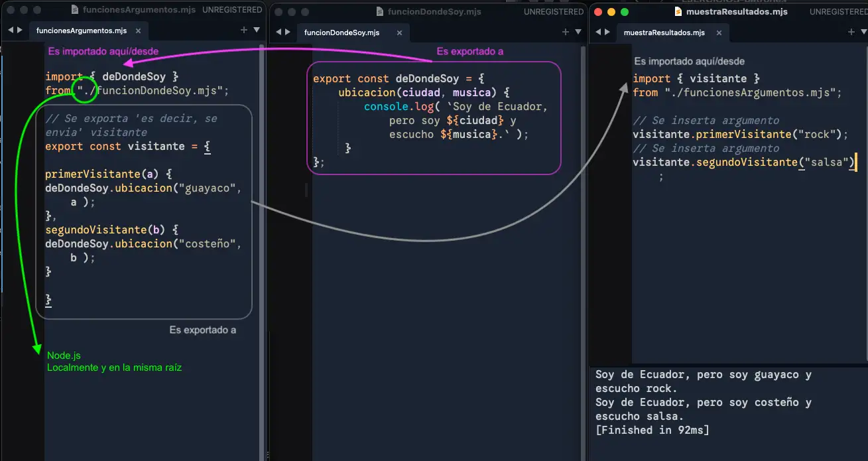This screenshot has width=868, height=461.
Task: Click the 'guayaco' string in ubicacion call
Action: 208,188
